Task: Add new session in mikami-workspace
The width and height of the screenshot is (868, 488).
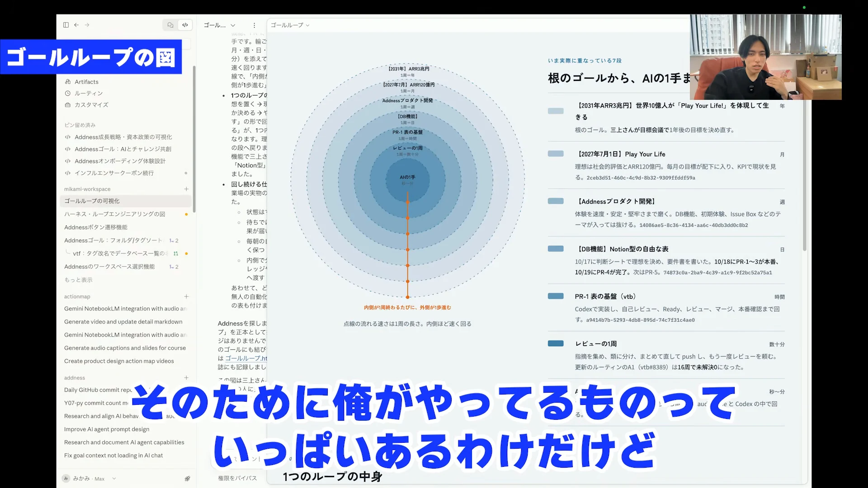Action: click(x=186, y=189)
